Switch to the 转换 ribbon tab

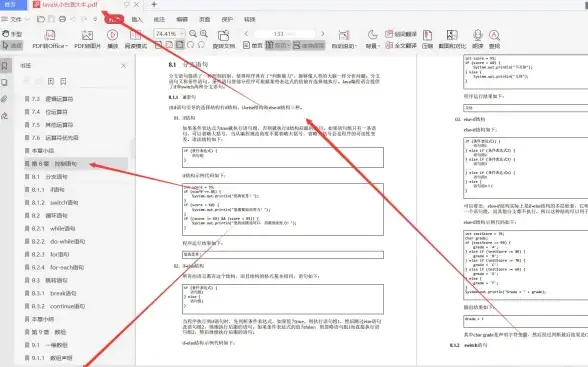click(249, 19)
